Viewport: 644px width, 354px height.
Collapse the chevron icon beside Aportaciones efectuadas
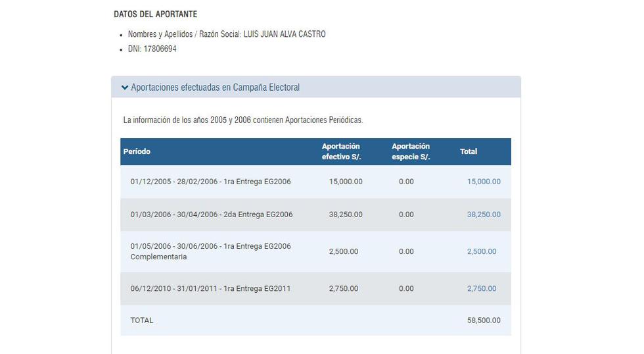click(x=125, y=87)
